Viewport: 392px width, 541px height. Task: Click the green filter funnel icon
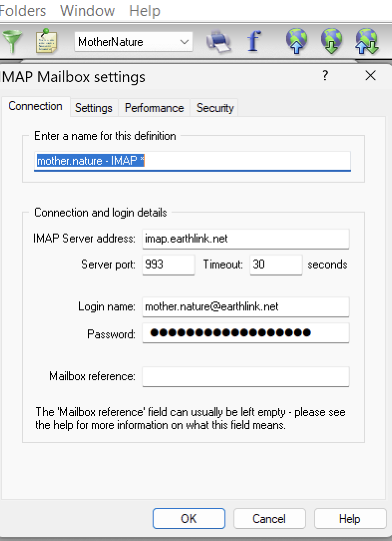pos(11,42)
